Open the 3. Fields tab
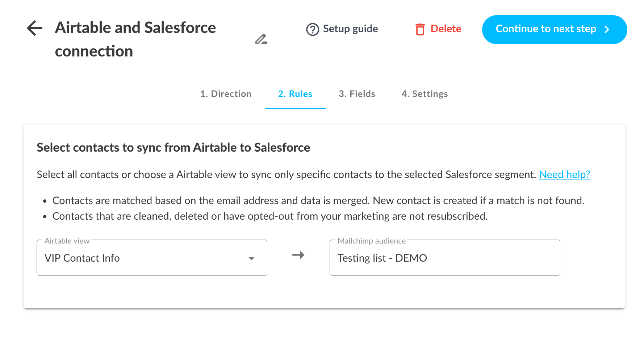The height and width of the screenshot is (338, 644). (357, 94)
